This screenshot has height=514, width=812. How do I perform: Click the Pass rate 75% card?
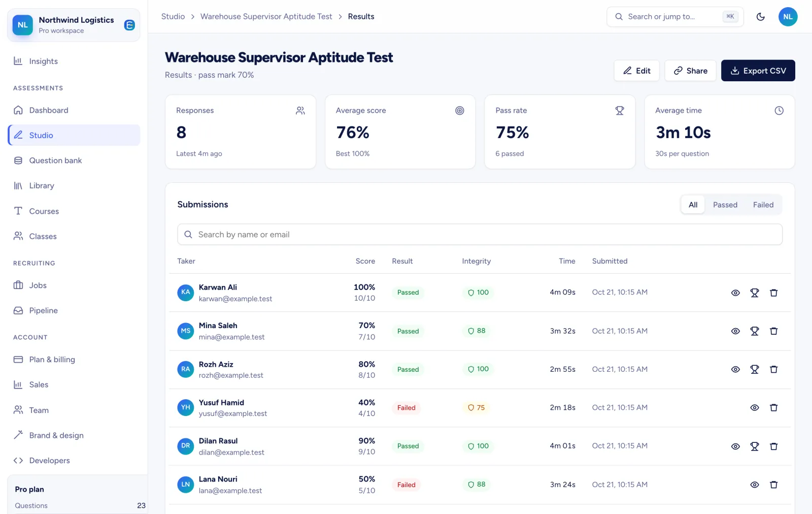560,132
